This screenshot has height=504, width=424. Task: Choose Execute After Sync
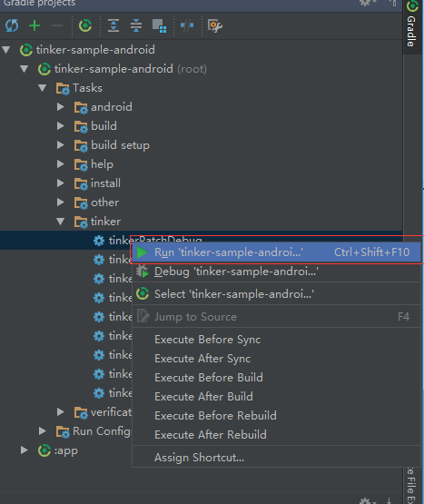276,359
